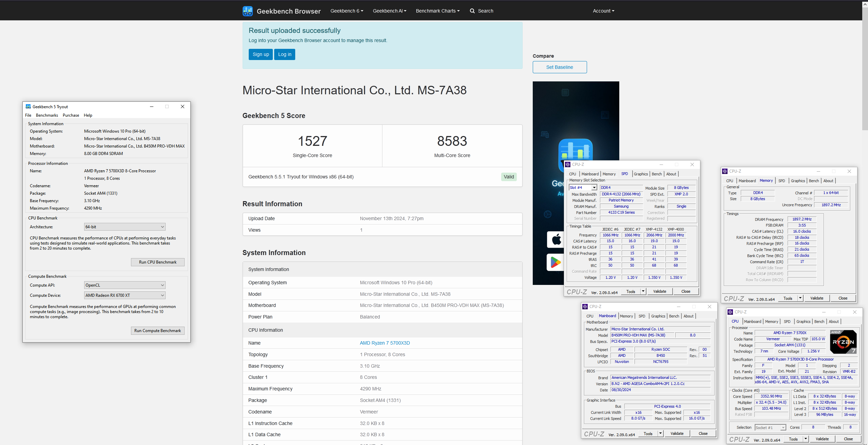868x445 pixels.
Task: Click the Geekbench Browser brand title
Action: coord(288,11)
